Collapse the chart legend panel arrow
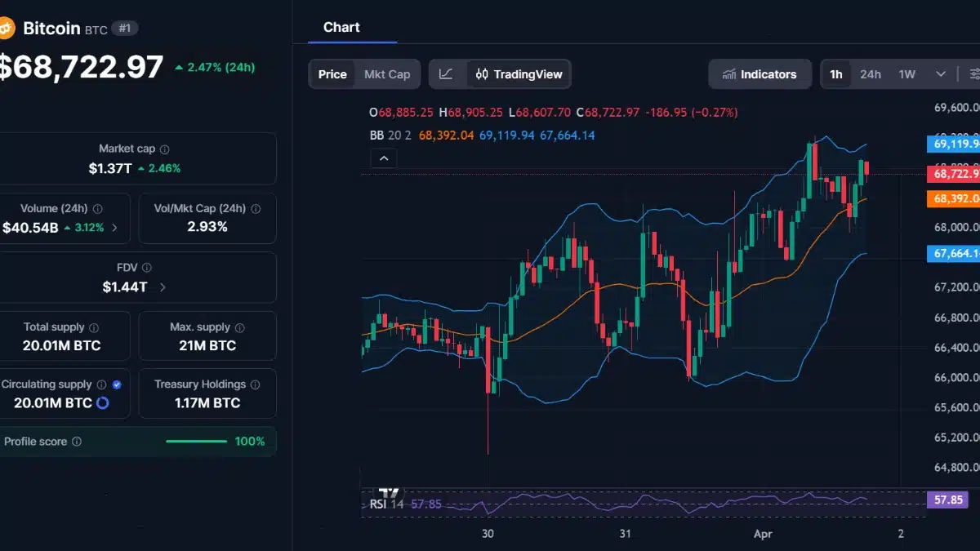980x551 pixels. (383, 158)
